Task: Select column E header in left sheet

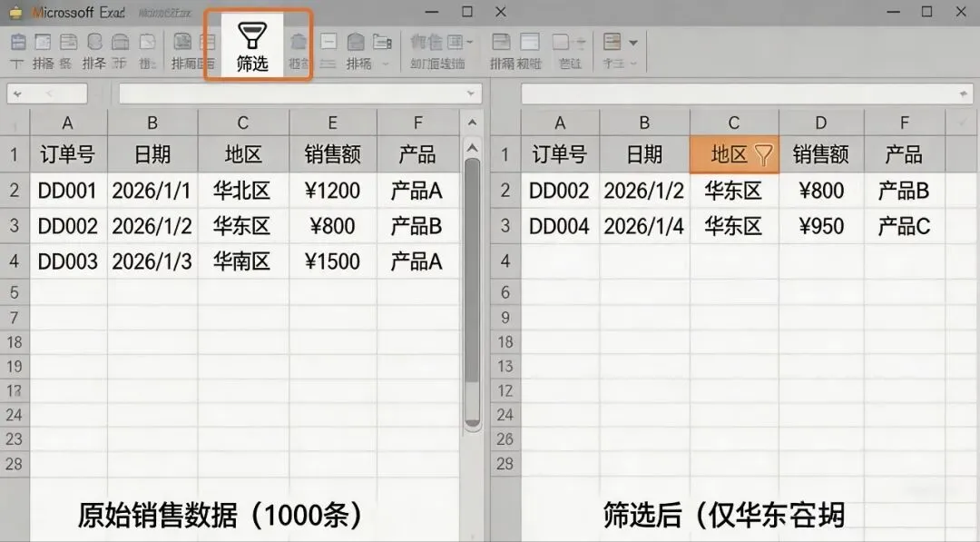Action: coord(332,123)
